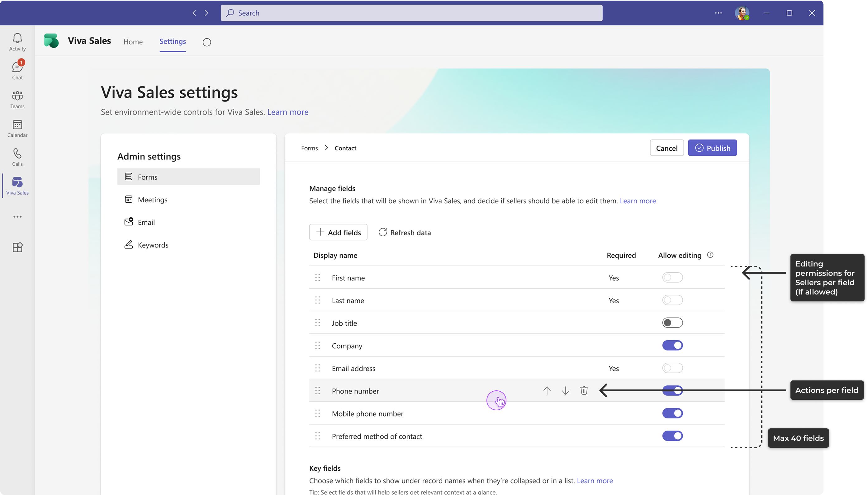This screenshot has height=495, width=868.
Task: Disable Allow editing for Company
Action: click(672, 346)
